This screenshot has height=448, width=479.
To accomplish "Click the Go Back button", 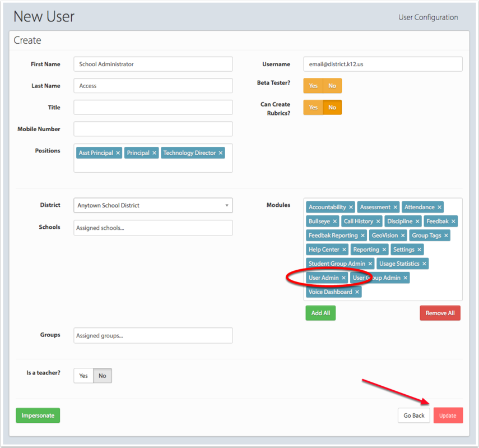I will [x=414, y=415].
